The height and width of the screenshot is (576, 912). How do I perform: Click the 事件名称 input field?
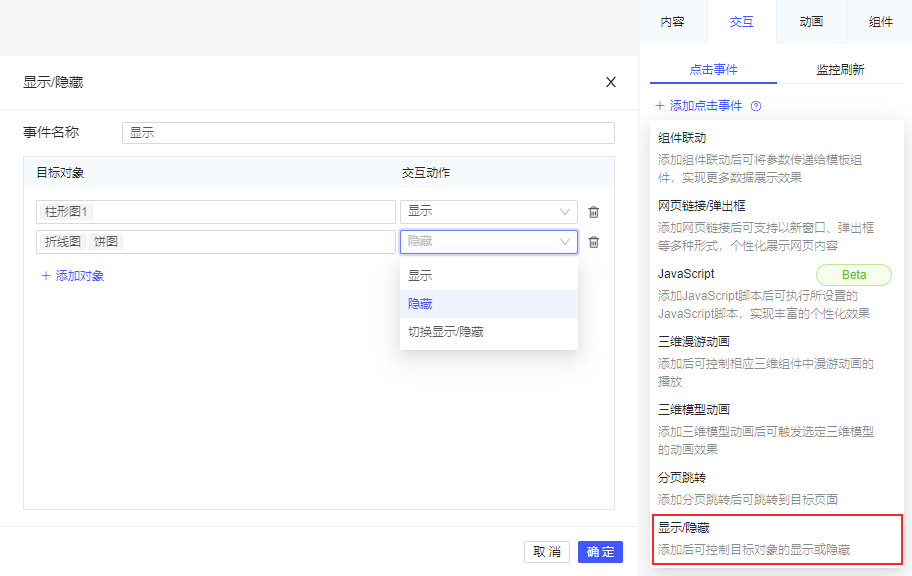[x=368, y=133]
